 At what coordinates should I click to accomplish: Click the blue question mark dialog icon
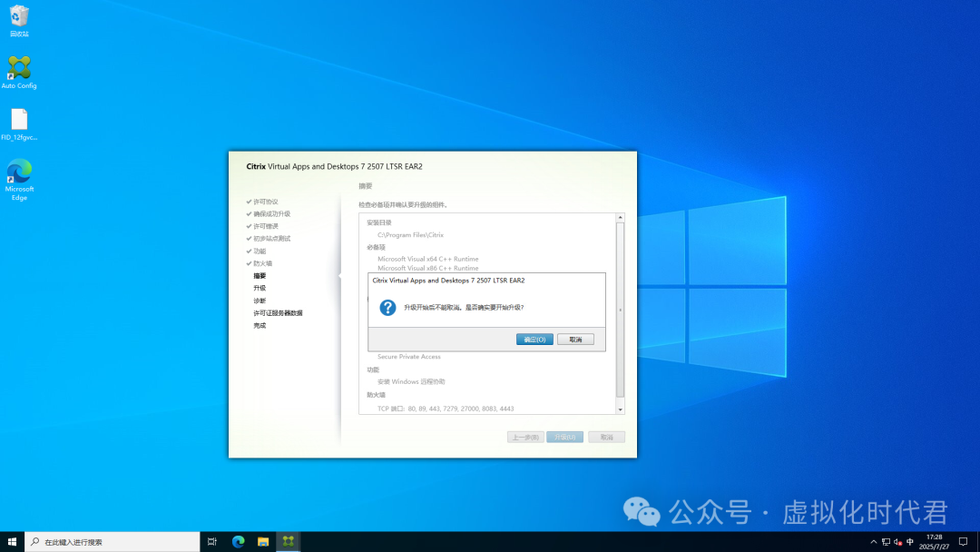coord(387,308)
